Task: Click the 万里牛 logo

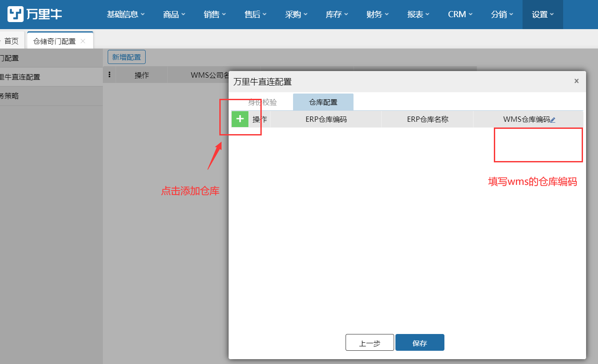Action: [35, 14]
